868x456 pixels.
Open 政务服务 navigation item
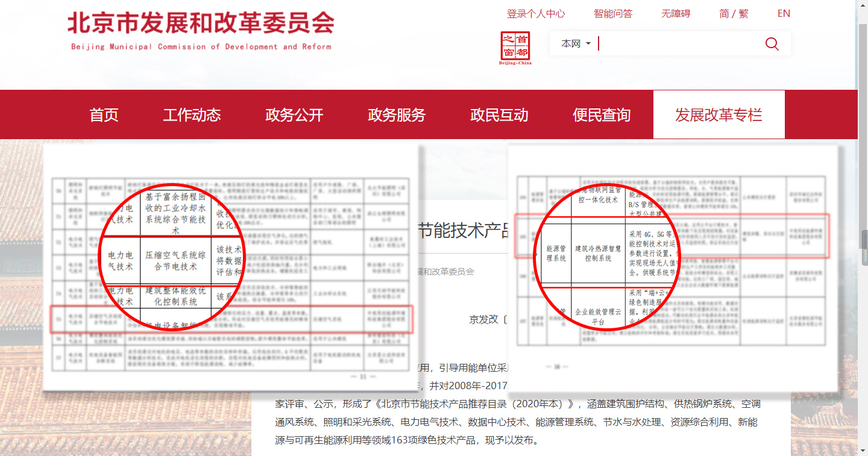point(397,115)
